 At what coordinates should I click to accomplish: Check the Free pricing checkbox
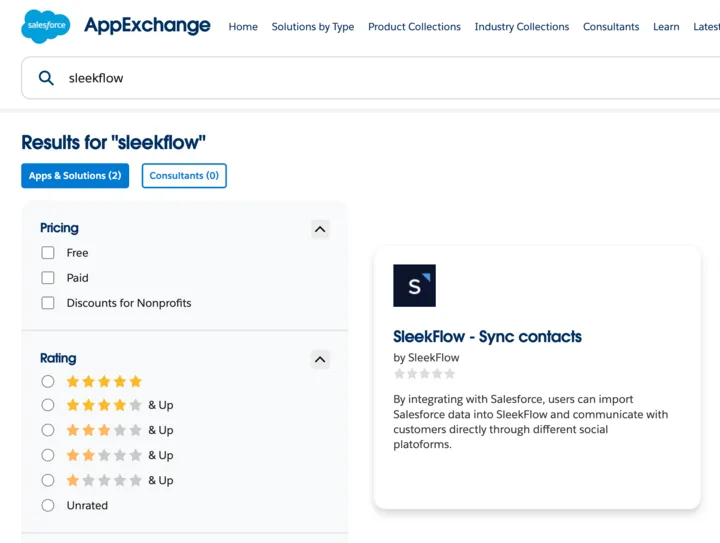(48, 253)
